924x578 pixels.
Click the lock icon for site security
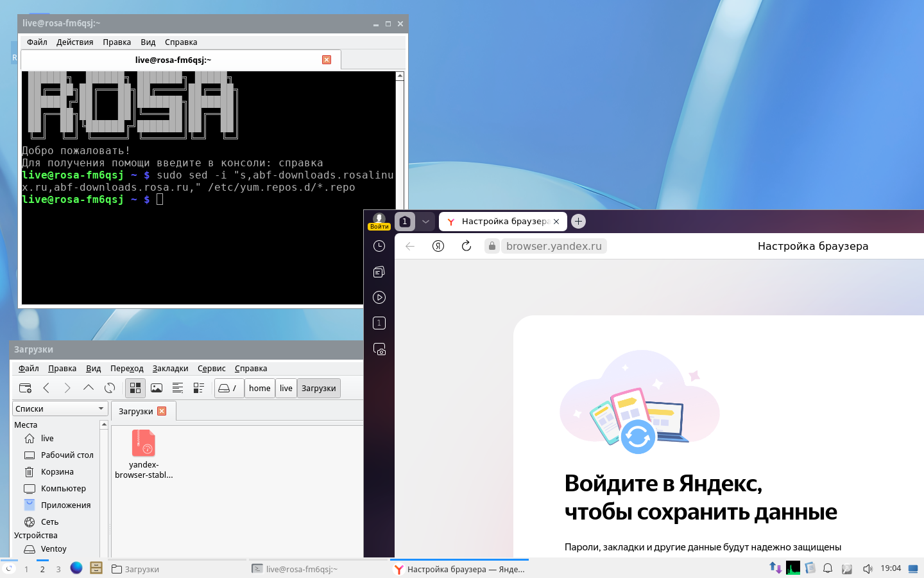pos(492,246)
